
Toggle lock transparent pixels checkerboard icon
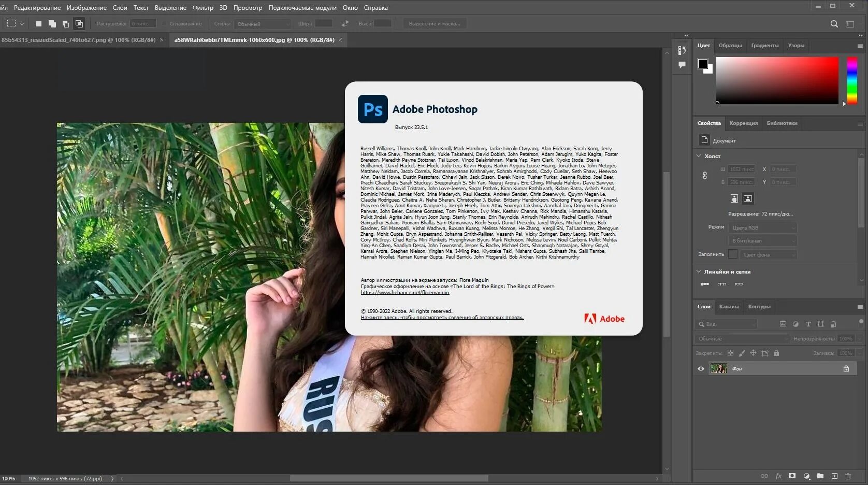click(x=730, y=353)
